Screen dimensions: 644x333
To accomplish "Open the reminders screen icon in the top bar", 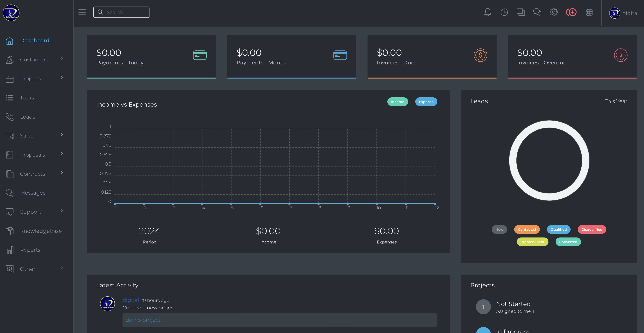I will 521,12.
